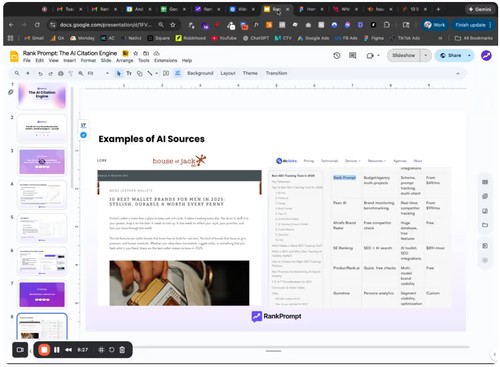
Task: Move presentation using the folder icon
Action: pyautogui.click(x=146, y=53)
